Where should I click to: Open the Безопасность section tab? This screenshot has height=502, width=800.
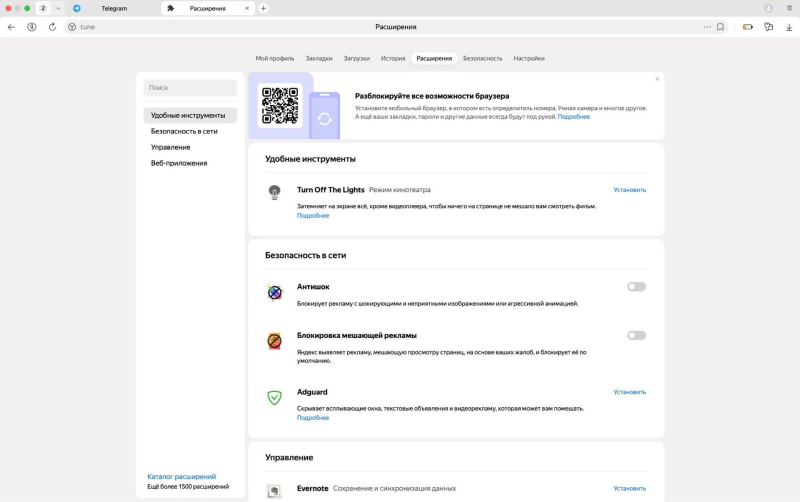[482, 58]
